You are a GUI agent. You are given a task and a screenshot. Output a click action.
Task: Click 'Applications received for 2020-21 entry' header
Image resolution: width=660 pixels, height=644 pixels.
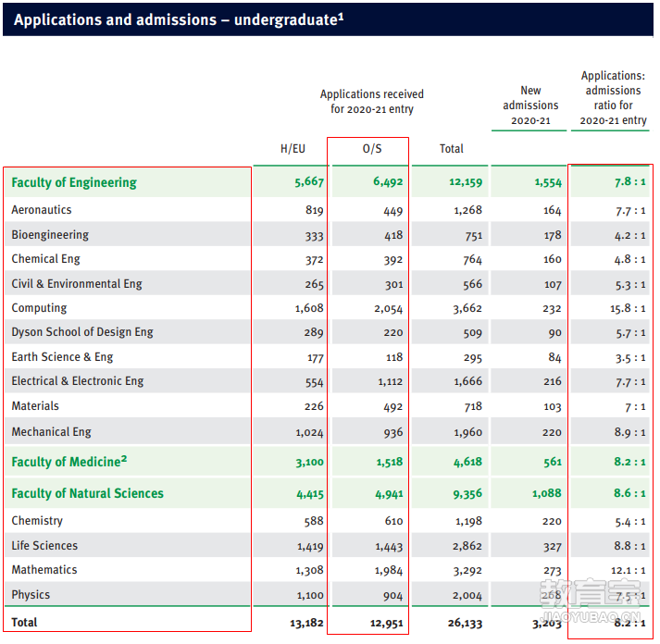pyautogui.click(x=372, y=102)
